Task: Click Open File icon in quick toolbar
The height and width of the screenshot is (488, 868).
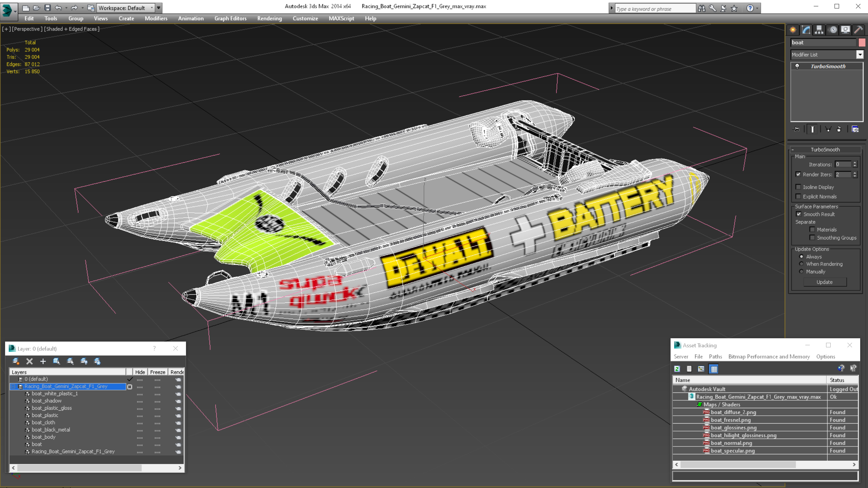Action: [x=37, y=8]
